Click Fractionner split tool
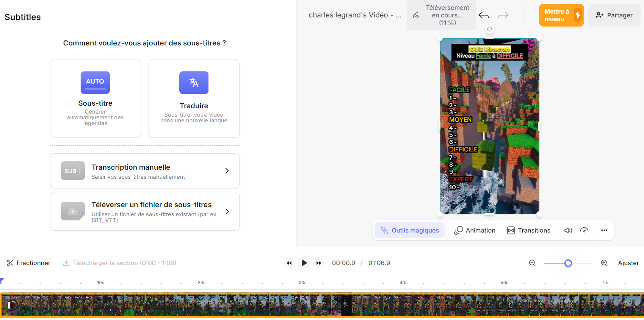The height and width of the screenshot is (320, 644). click(x=29, y=263)
